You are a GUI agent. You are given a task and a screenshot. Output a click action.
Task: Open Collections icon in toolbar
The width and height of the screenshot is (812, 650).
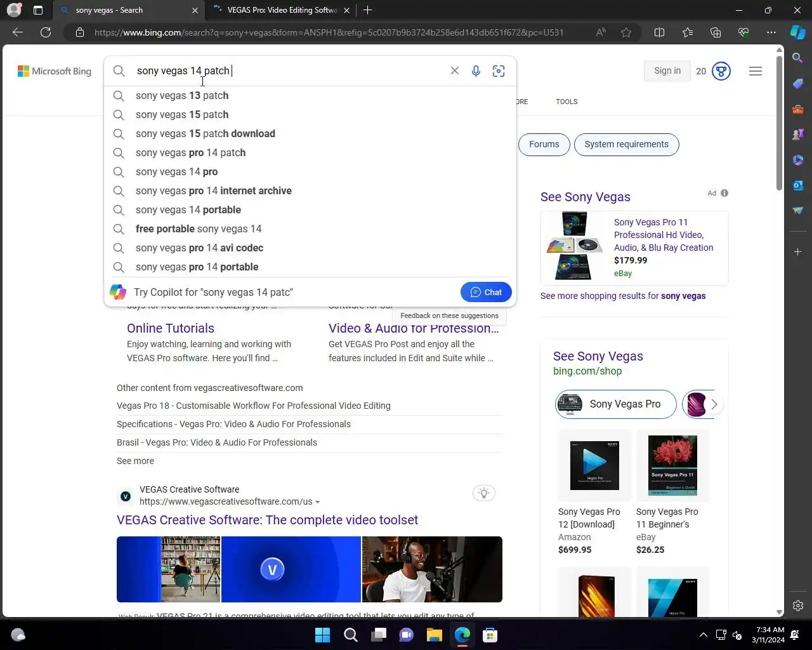point(716,32)
